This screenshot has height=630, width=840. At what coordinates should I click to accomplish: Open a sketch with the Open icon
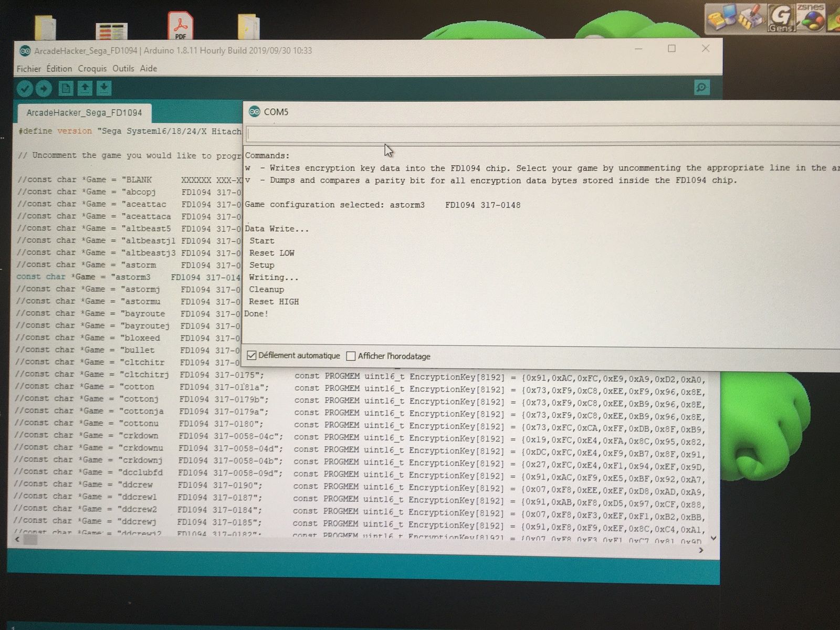coord(85,88)
